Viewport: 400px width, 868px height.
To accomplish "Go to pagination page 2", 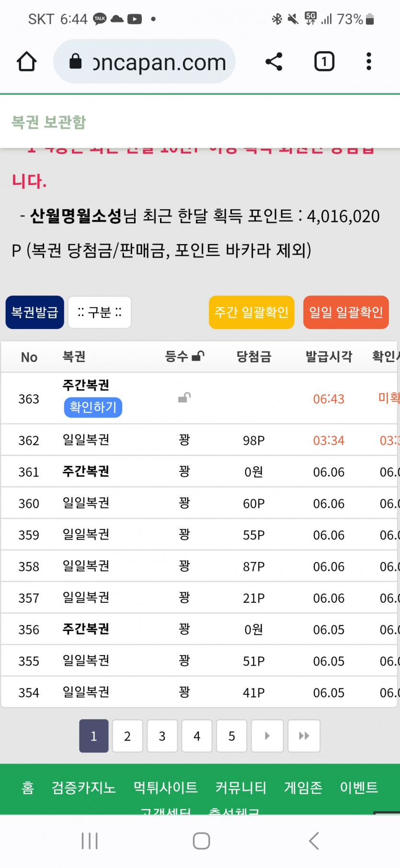I will [x=127, y=736].
